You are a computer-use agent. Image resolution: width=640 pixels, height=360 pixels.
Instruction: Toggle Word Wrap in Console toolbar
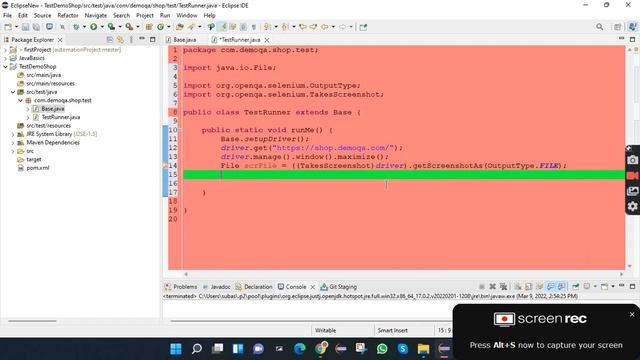pos(540,287)
